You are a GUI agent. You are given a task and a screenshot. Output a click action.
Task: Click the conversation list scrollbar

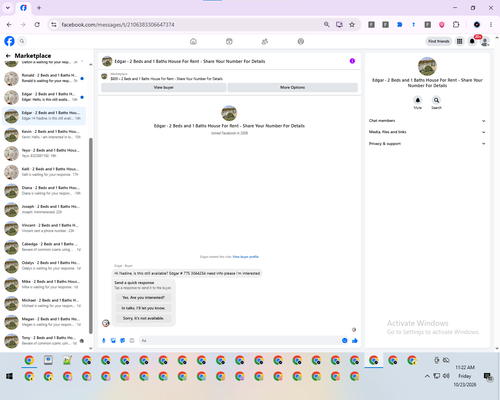91,235
